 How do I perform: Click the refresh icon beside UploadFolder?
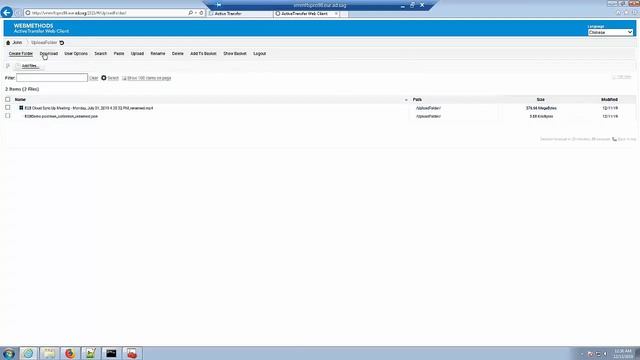coord(62,42)
